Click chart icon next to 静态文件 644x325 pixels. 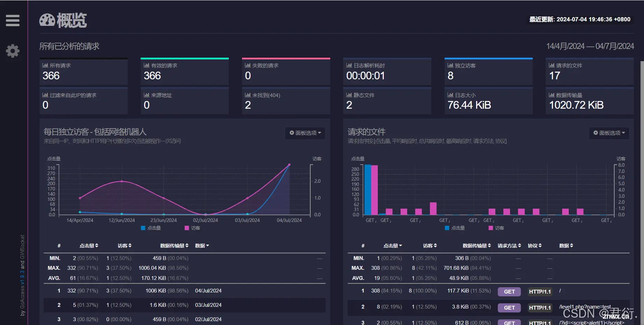(349, 95)
